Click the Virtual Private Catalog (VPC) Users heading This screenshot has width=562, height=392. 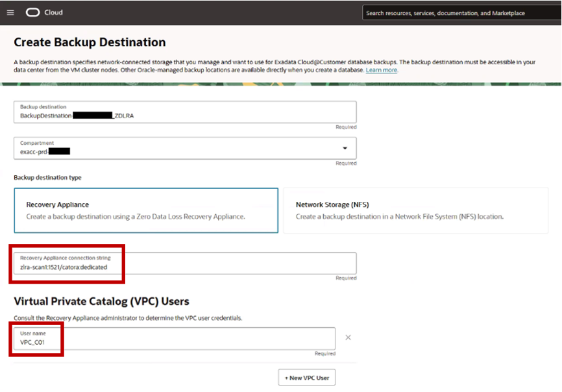click(x=101, y=301)
